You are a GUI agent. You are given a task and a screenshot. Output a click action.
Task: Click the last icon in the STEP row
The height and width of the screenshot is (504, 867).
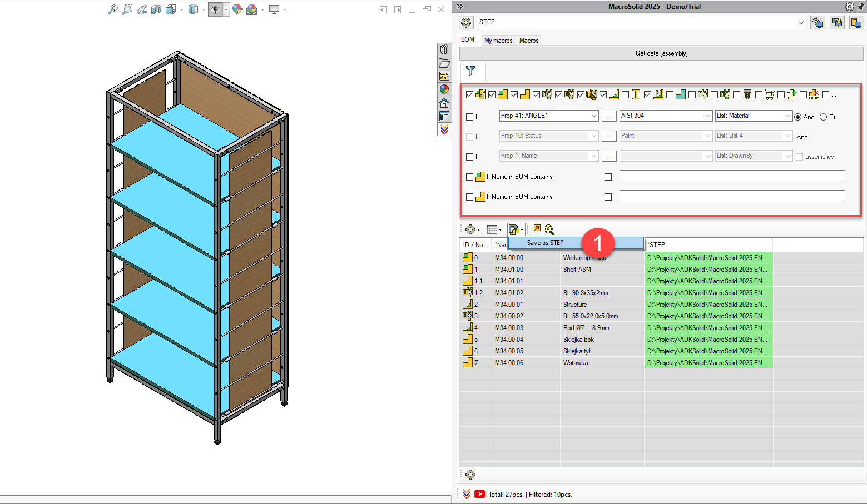click(x=856, y=23)
